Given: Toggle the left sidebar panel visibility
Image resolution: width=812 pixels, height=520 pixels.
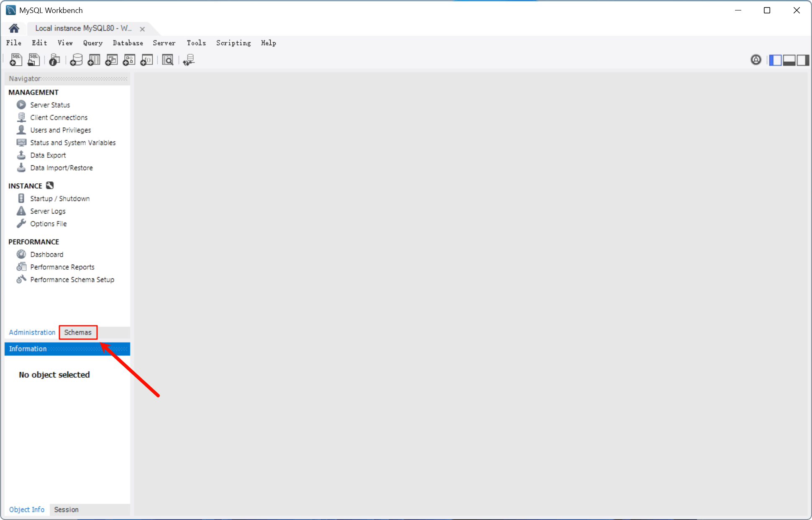Looking at the screenshot, I should tap(775, 60).
